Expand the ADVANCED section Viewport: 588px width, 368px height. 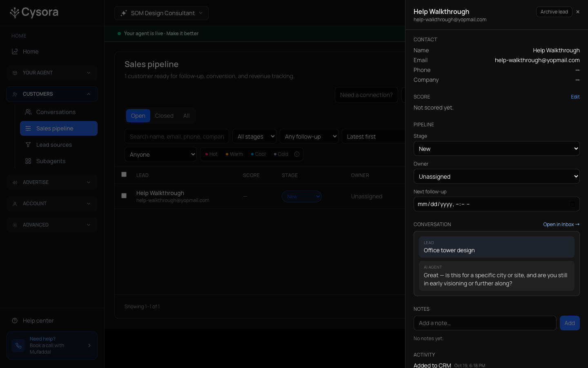(x=52, y=225)
